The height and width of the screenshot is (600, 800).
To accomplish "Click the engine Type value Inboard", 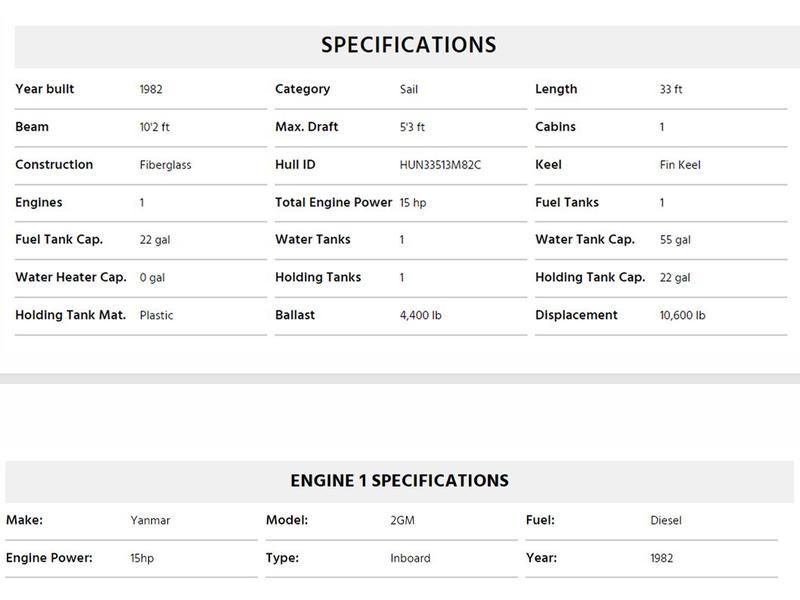I will [x=410, y=558].
